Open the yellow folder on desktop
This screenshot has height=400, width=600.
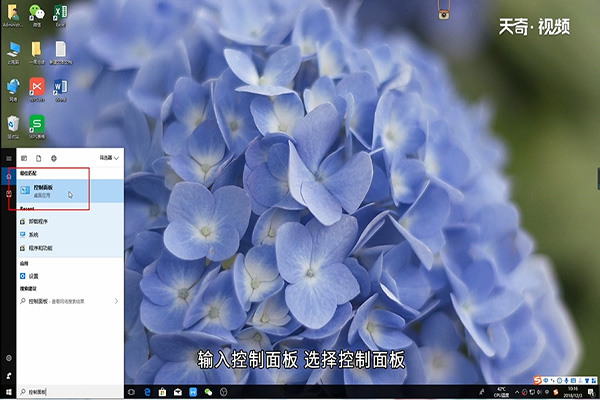point(37,53)
